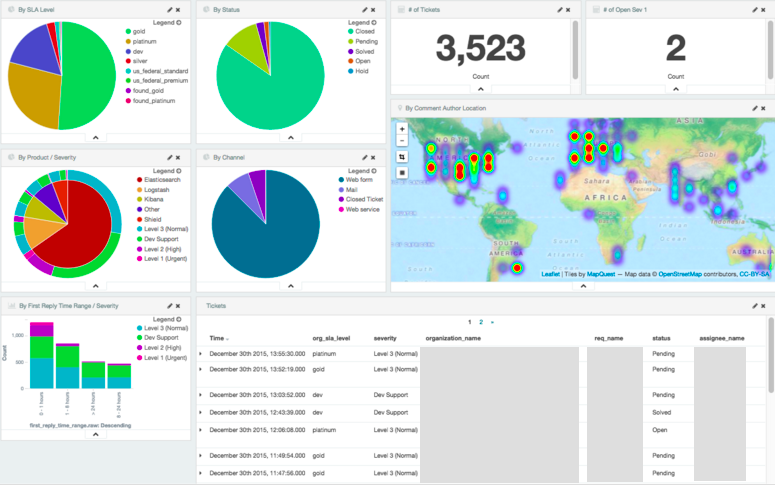Expand spy panel under By Channel chart
The width and height of the screenshot is (775, 485).
(291, 286)
